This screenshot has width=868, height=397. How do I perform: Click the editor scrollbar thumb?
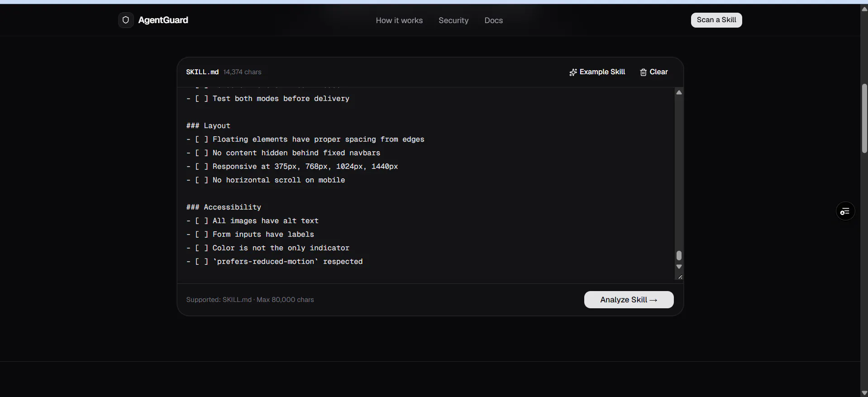point(679,256)
